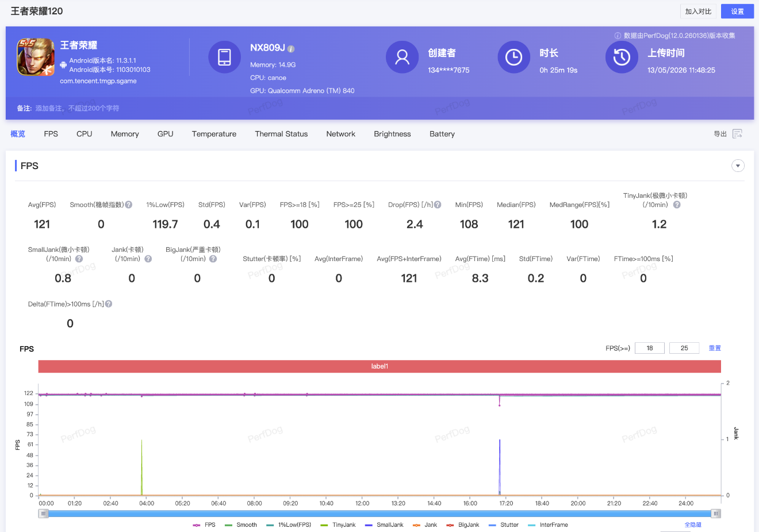The height and width of the screenshot is (532, 759).
Task: Click the 加入对比 button
Action: [698, 12]
